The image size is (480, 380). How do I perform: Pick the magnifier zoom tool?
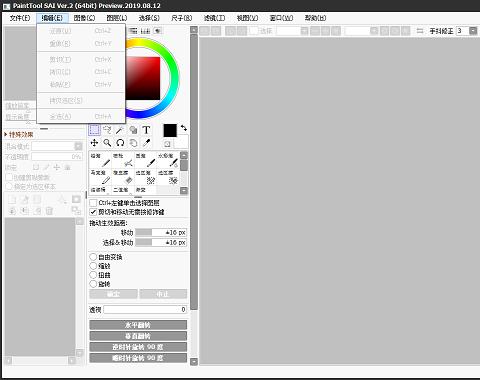[107, 143]
